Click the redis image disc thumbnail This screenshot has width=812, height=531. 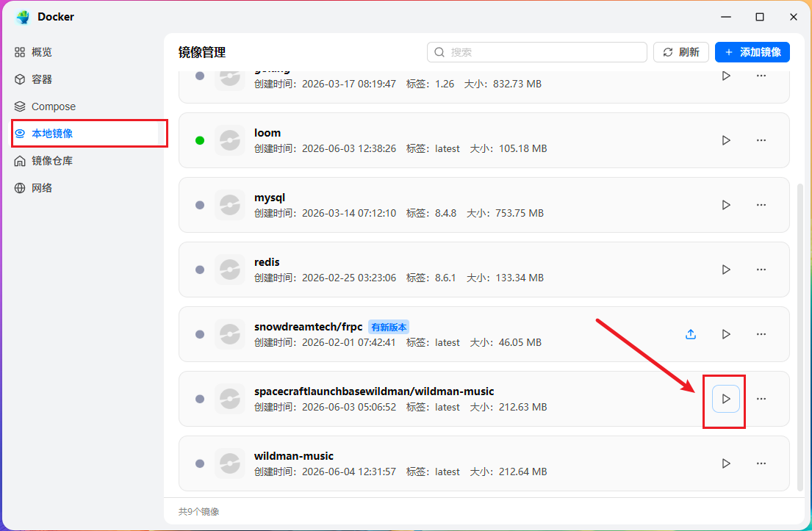pos(229,270)
